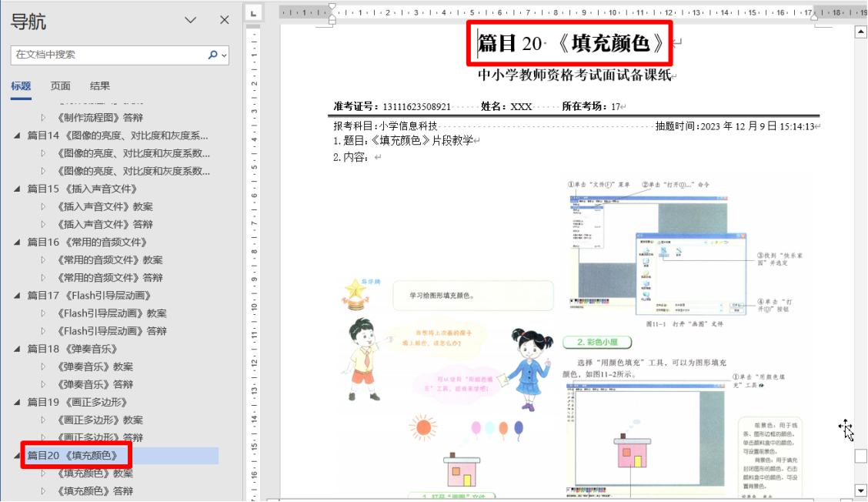Click the document scrollbar up arrow

click(860, 32)
